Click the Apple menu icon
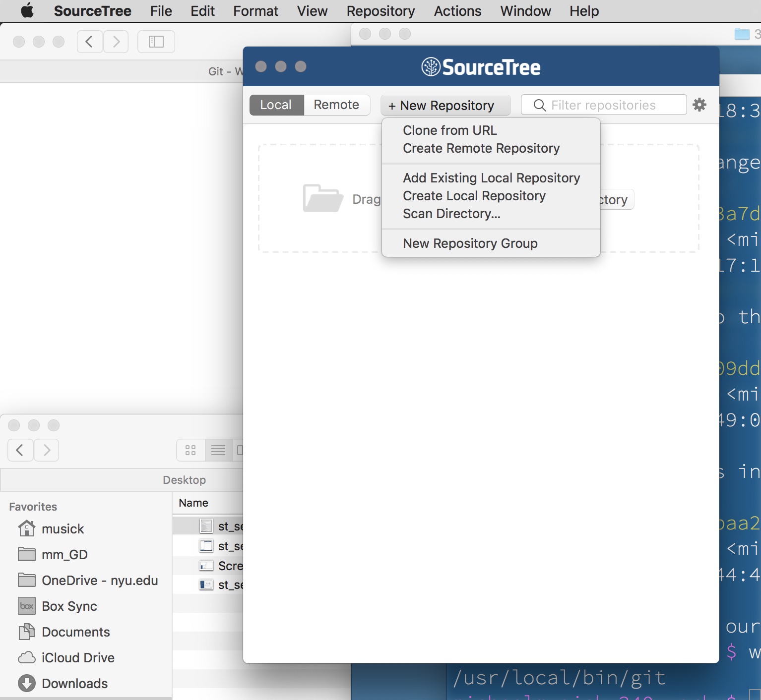The width and height of the screenshot is (761, 700). click(x=27, y=10)
